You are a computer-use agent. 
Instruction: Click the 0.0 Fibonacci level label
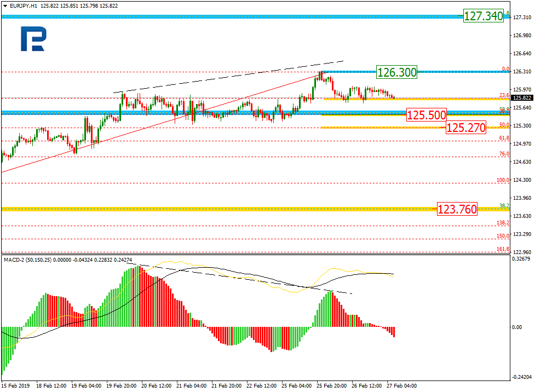505,69
